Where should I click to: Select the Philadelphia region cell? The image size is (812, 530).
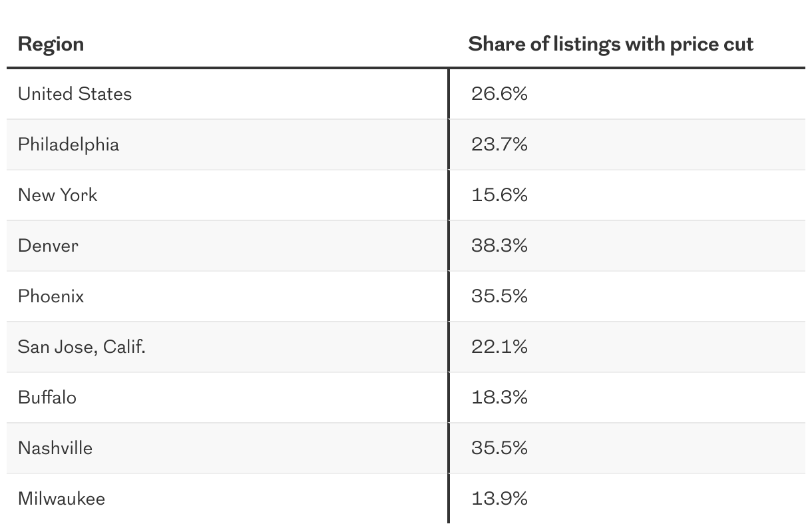pos(69,144)
